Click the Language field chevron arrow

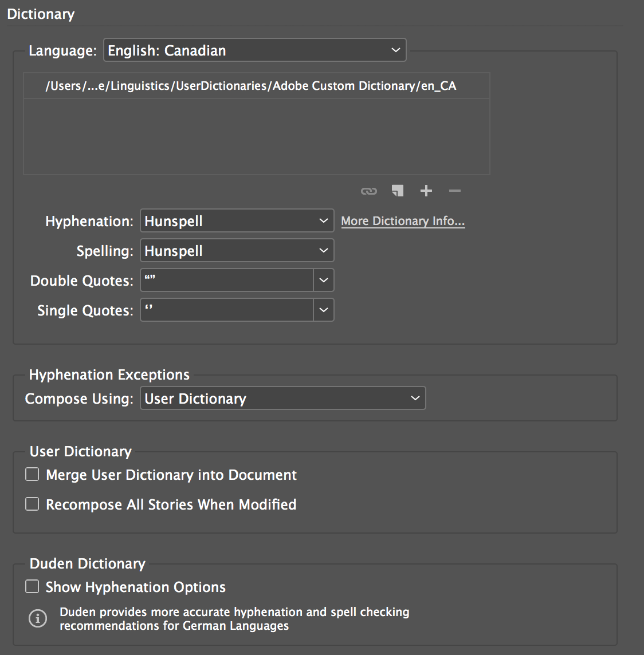coord(395,50)
